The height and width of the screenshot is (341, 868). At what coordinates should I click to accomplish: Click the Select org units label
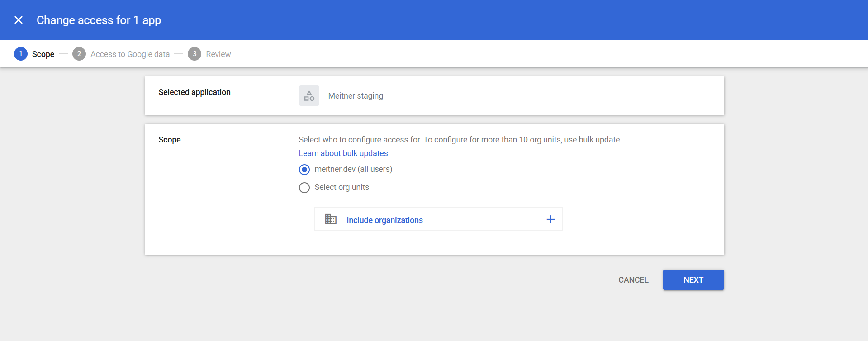click(342, 187)
